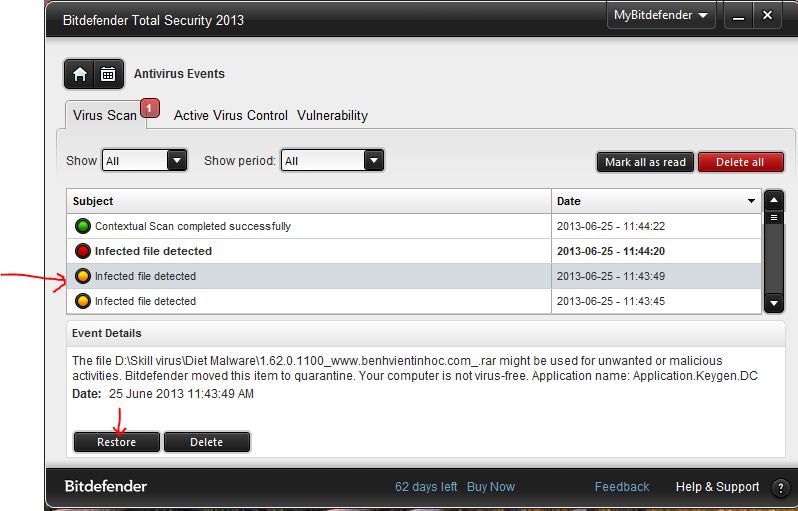Delete the selected quarantined item
The width and height of the screenshot is (798, 511).
(207, 442)
